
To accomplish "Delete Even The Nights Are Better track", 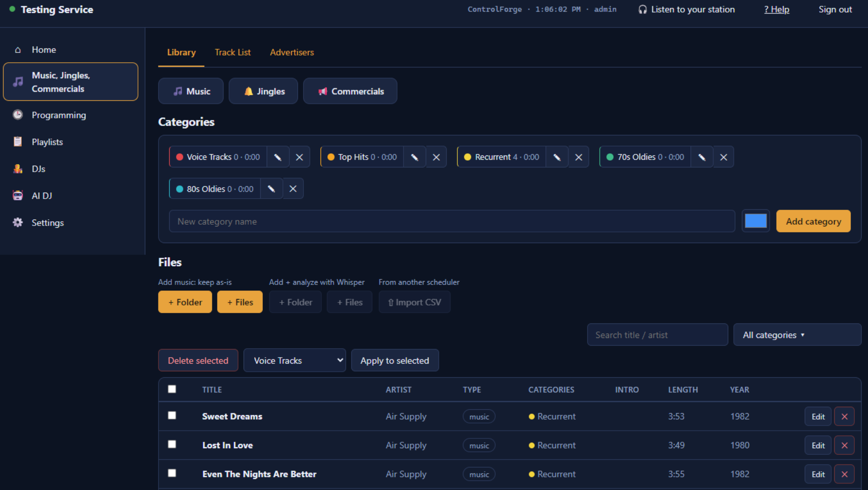I will [x=844, y=474].
